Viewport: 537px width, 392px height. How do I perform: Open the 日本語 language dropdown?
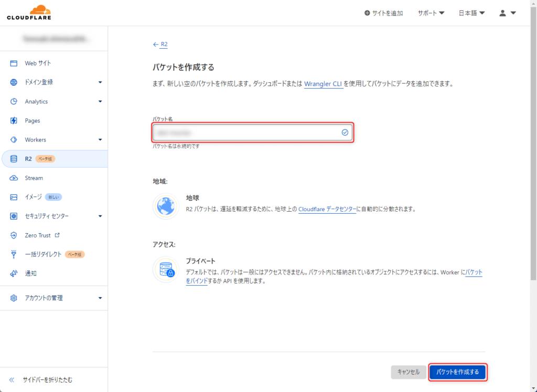tap(471, 13)
